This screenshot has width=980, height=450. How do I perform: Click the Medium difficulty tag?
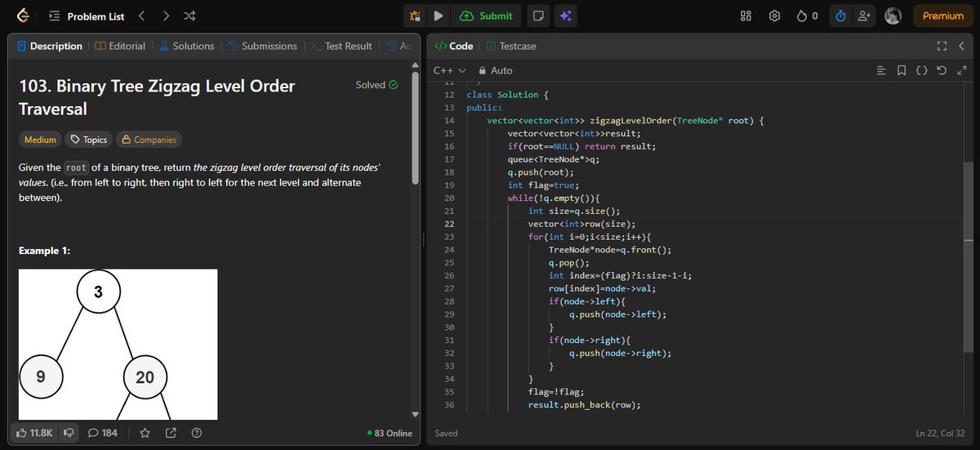click(x=40, y=140)
